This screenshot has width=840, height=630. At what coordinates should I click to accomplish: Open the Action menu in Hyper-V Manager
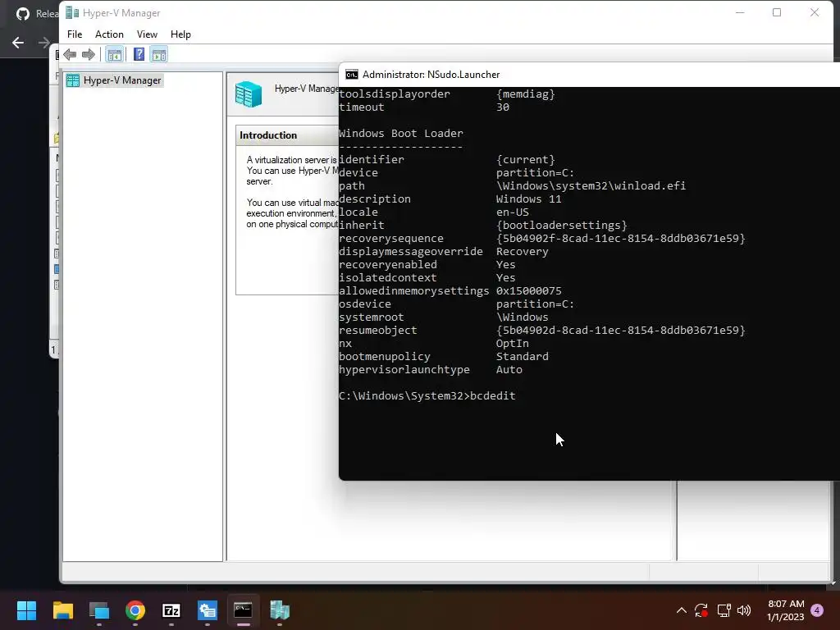click(109, 34)
